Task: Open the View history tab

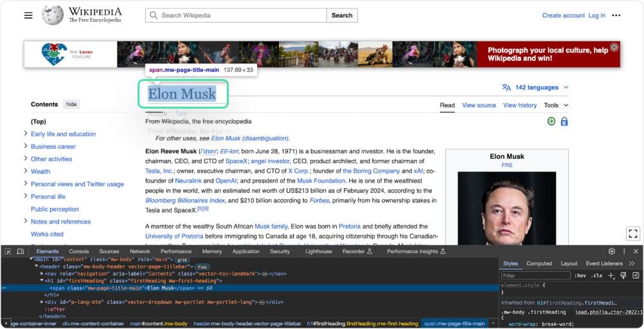Action: pyautogui.click(x=520, y=105)
